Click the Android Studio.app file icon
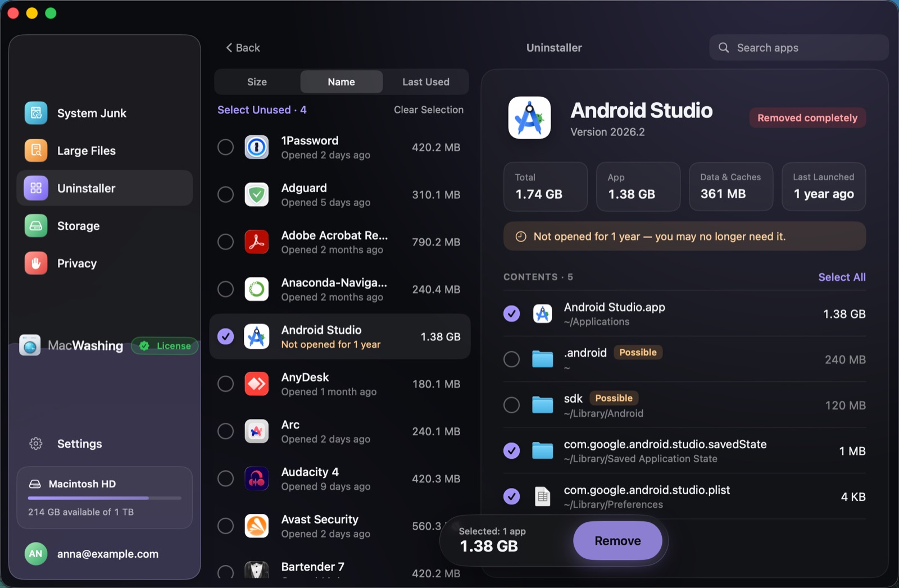The height and width of the screenshot is (588, 899). point(542,314)
